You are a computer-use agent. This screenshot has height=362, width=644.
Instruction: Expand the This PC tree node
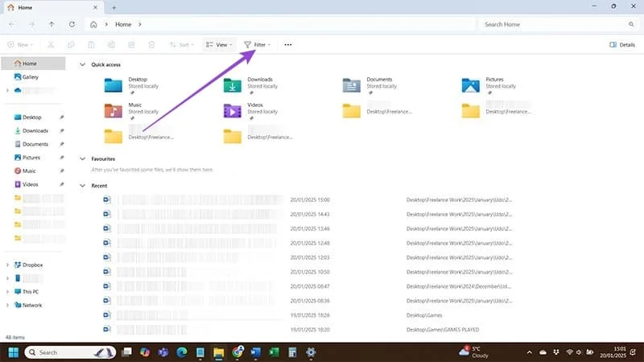click(x=8, y=291)
